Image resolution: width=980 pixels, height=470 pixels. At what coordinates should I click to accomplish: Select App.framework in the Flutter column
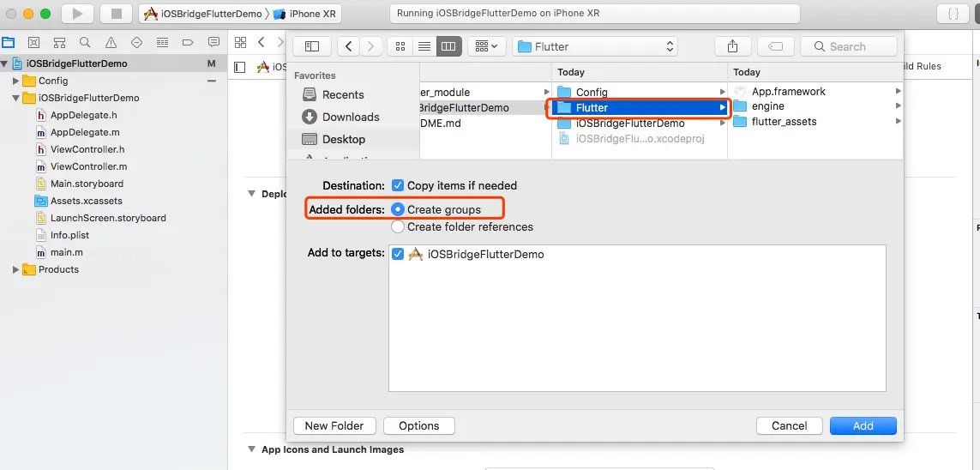(817, 91)
